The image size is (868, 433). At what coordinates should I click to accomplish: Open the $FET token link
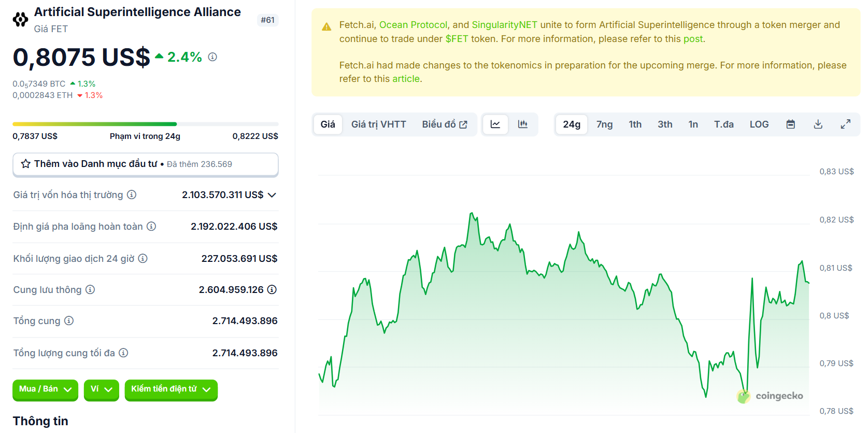(x=457, y=39)
